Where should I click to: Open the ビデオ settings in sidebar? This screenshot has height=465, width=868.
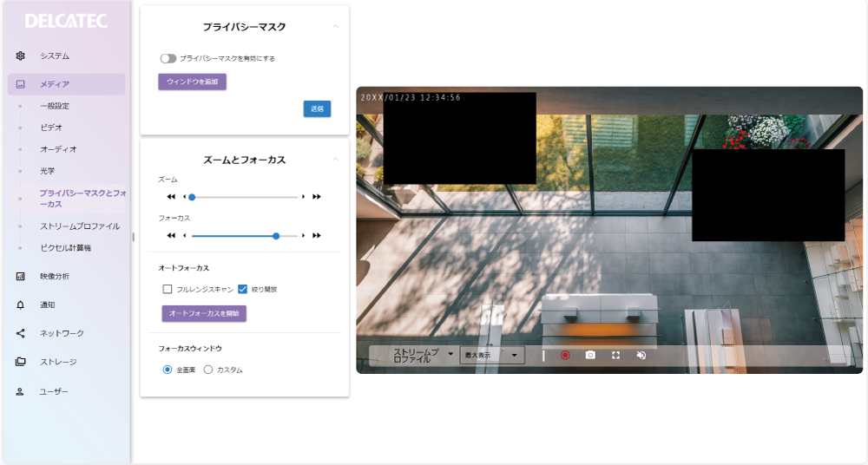point(51,127)
